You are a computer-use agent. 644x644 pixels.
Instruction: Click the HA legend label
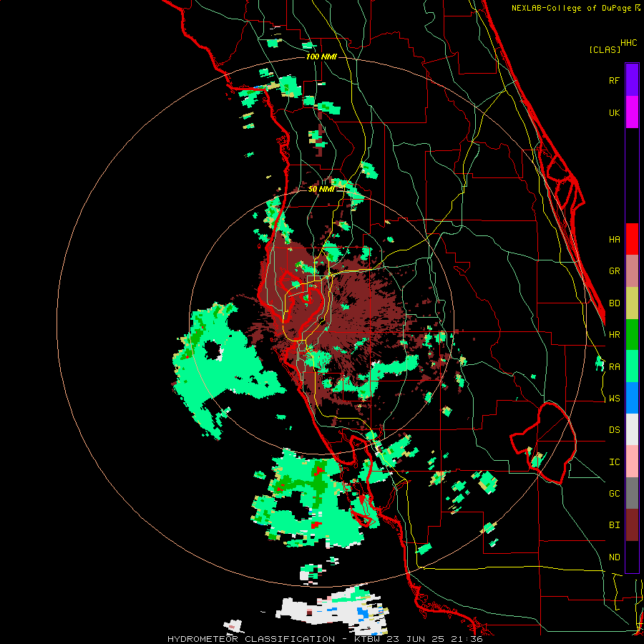click(614, 240)
